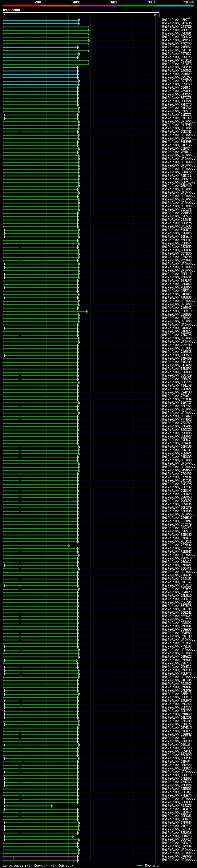
Task: Click hit UniRef100_Q9LR30
Action: [x=177, y=67]
